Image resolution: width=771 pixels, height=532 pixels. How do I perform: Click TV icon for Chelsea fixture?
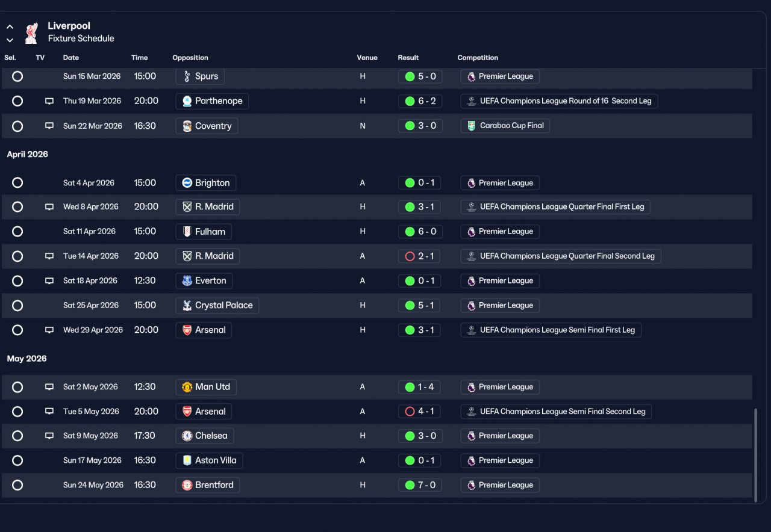49,436
